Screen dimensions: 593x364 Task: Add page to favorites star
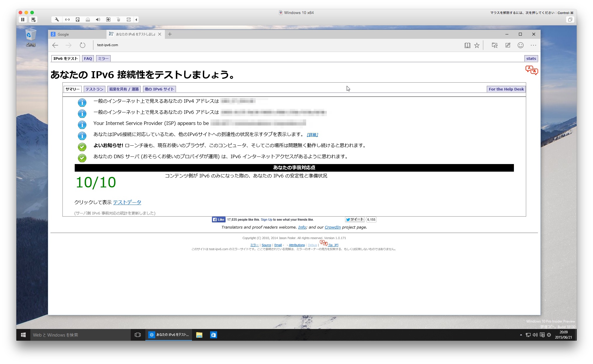(x=477, y=45)
